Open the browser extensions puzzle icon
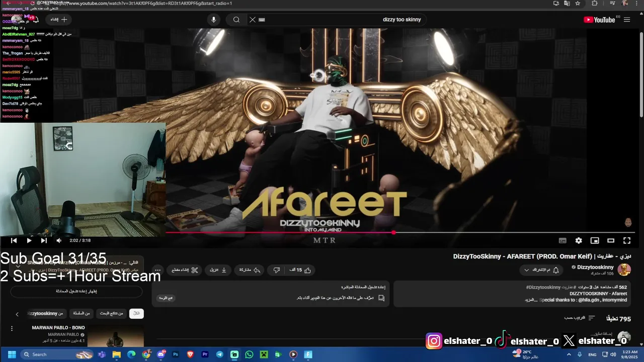Image resolution: width=644 pixels, height=362 pixels. click(595, 3)
